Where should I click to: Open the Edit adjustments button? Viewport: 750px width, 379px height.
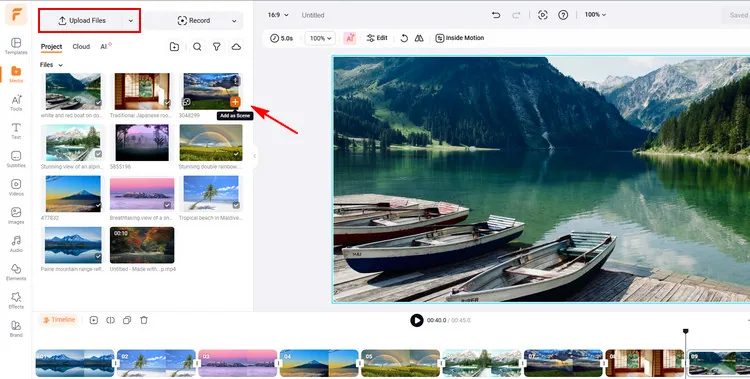click(x=377, y=38)
